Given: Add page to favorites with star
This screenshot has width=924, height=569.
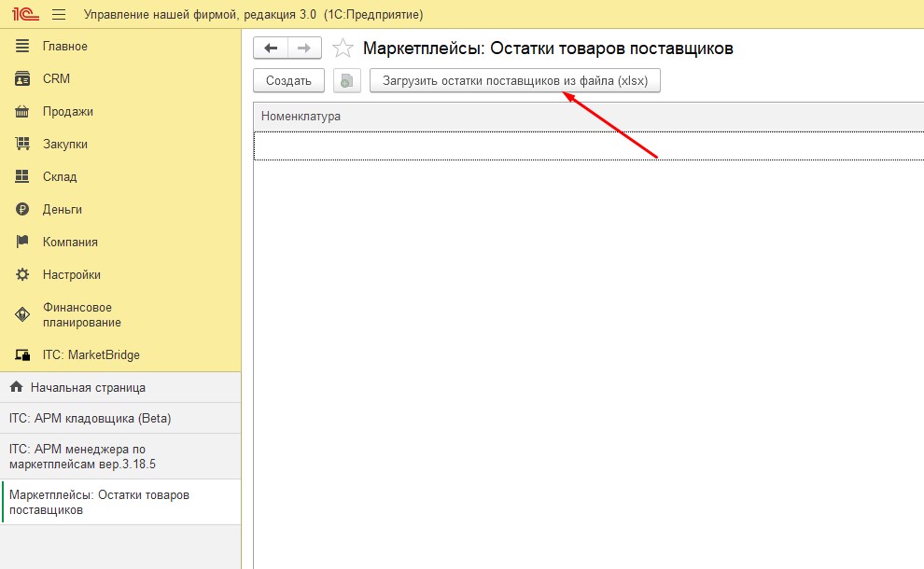Looking at the screenshot, I should click(x=343, y=49).
